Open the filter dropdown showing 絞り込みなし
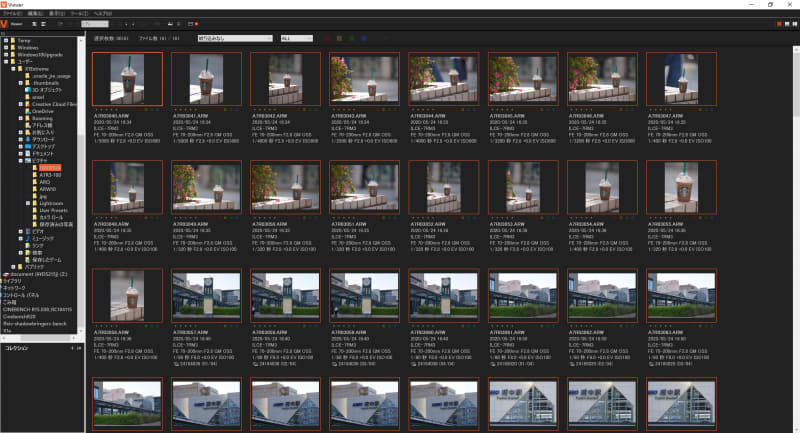The width and height of the screenshot is (800, 433). tap(235, 38)
